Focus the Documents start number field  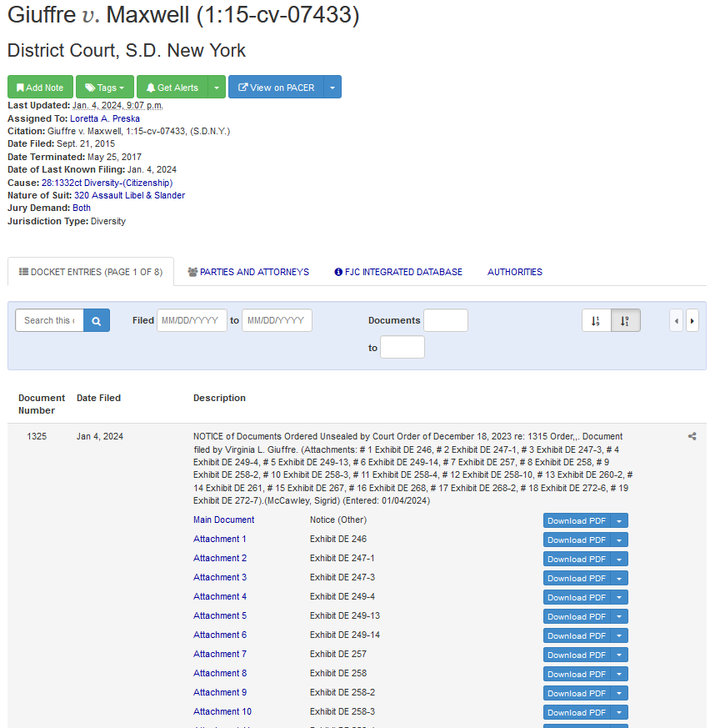(446, 320)
